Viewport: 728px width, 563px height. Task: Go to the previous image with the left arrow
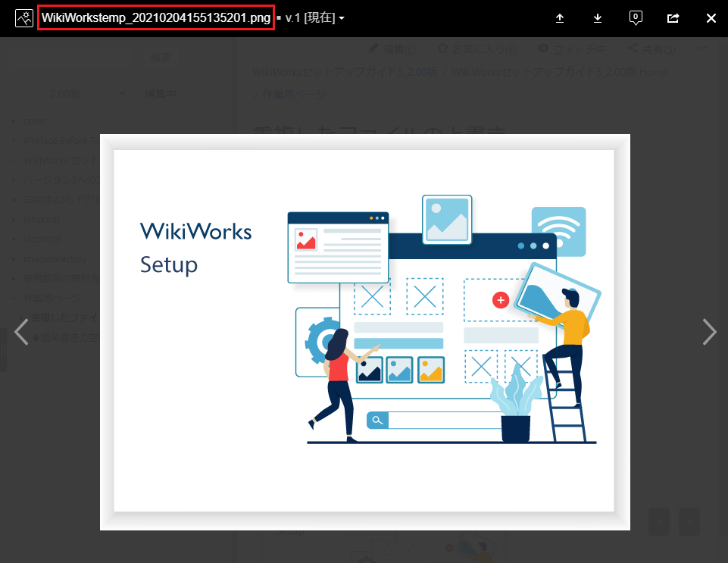[x=21, y=332]
